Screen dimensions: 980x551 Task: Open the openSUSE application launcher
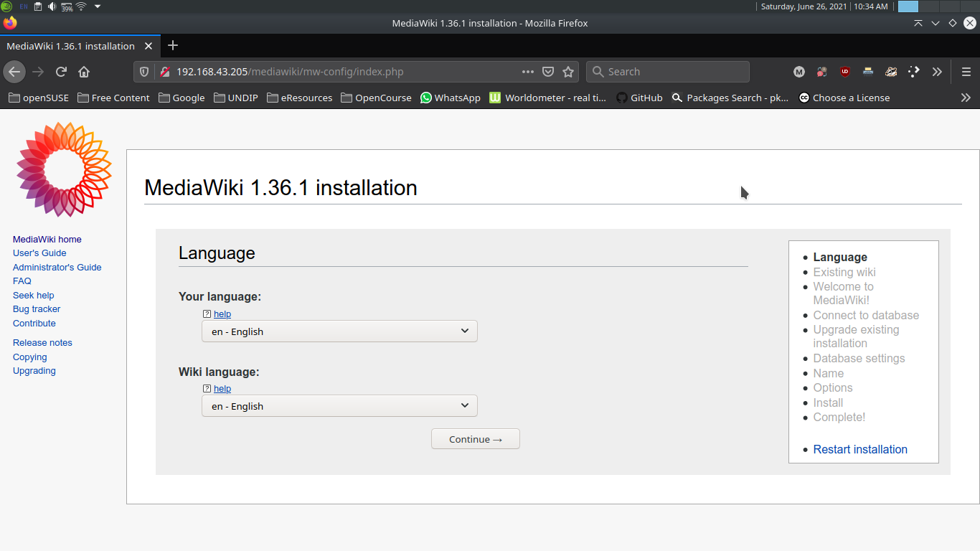coord(6,6)
